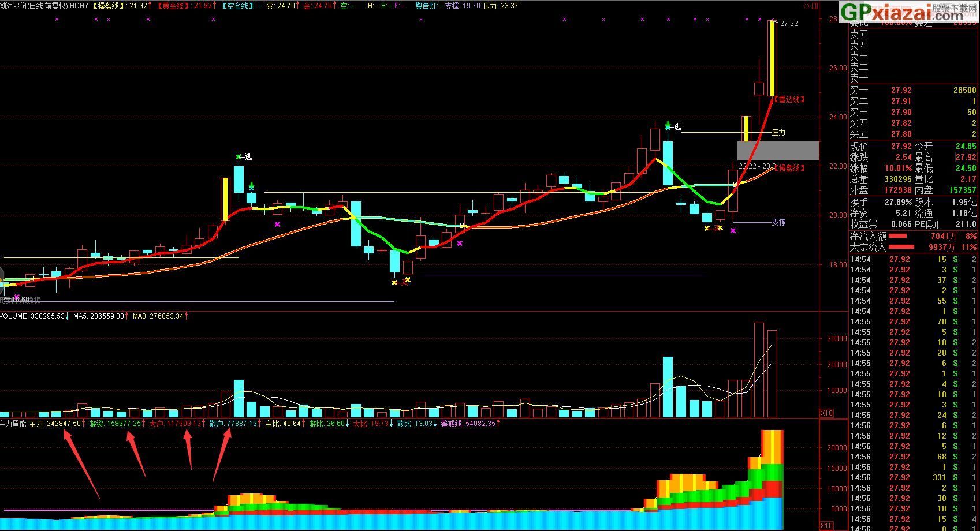Click the 今开 24.85 field
Screen dimensions: 980x531
point(946,146)
